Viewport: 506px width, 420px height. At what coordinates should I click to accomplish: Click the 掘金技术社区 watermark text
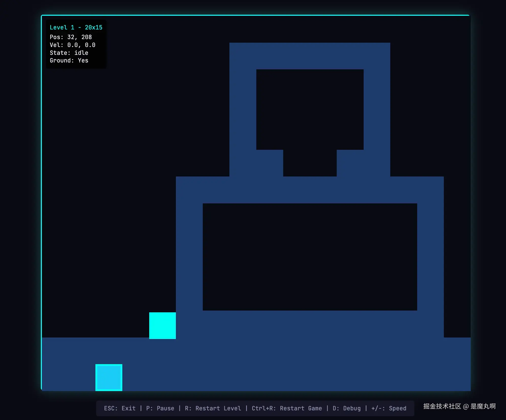point(442,406)
